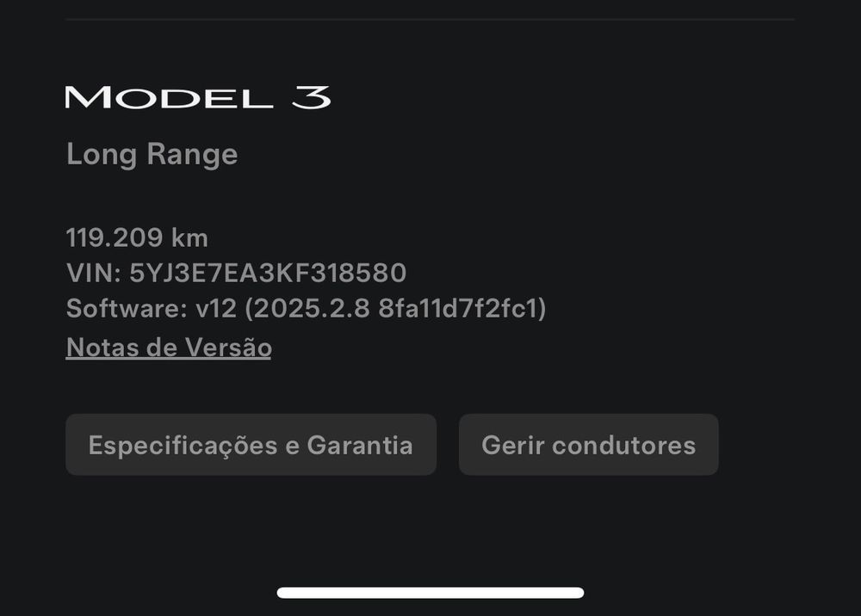Image resolution: width=861 pixels, height=616 pixels.
Task: Tap the Especificações e Garantia button
Action: tap(251, 444)
